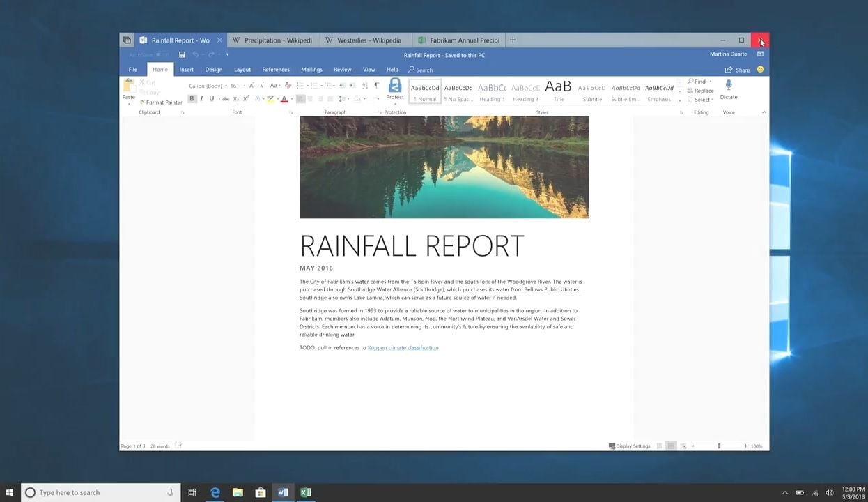Click the Increase Font Size icon
Screen dimensions: 868x502
pyautogui.click(x=251, y=86)
